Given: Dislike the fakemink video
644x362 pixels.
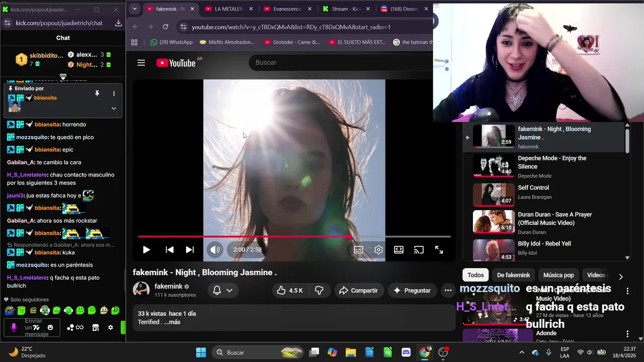Looking at the screenshot, I should pyautogui.click(x=319, y=290).
